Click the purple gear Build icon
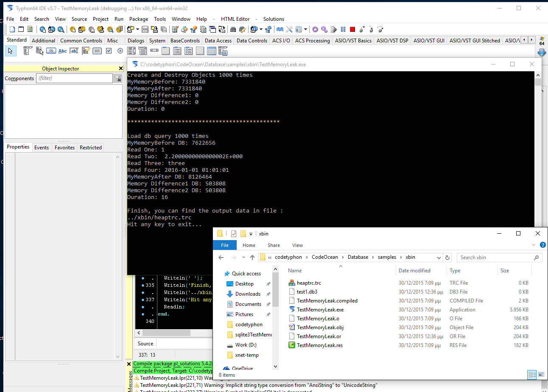 315,29
